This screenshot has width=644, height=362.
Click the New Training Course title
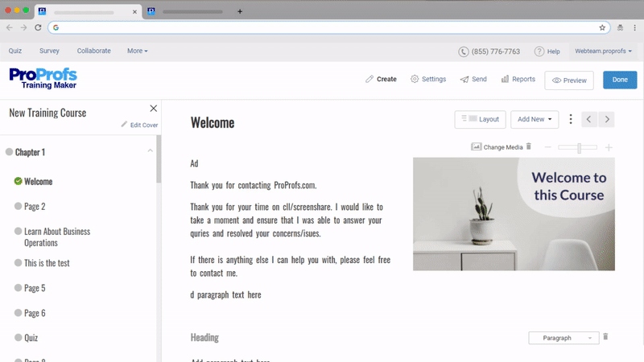47,113
